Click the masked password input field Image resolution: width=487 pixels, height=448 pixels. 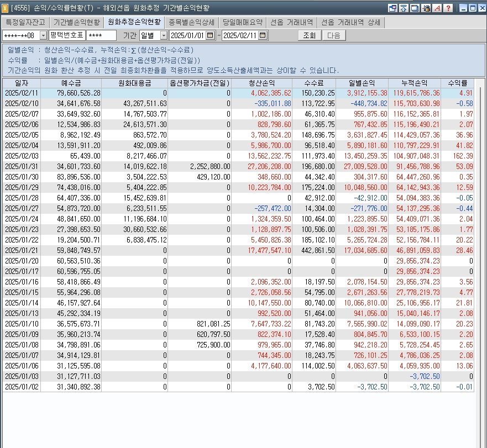101,35
